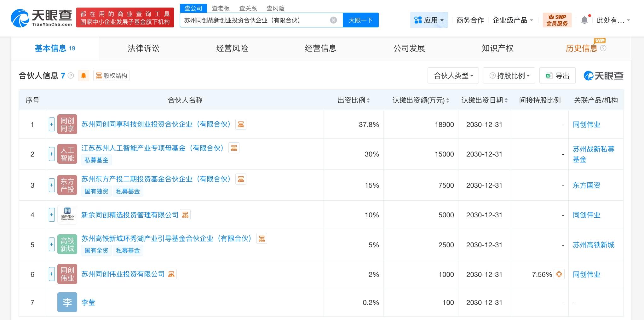
Task: Open equity structure icon for 苏州同创同享科技创业投资合伙企业
Action: point(241,124)
